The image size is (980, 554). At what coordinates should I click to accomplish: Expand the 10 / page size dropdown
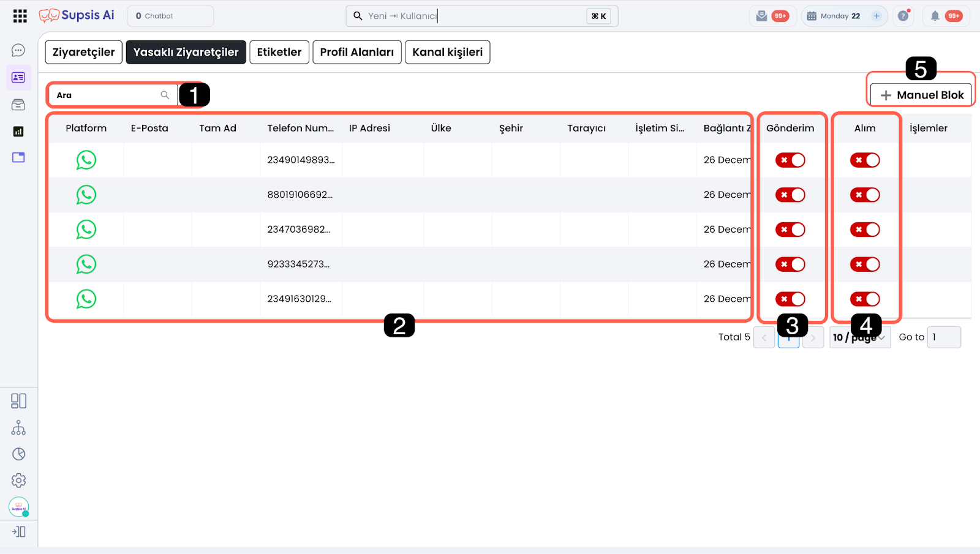(x=859, y=337)
